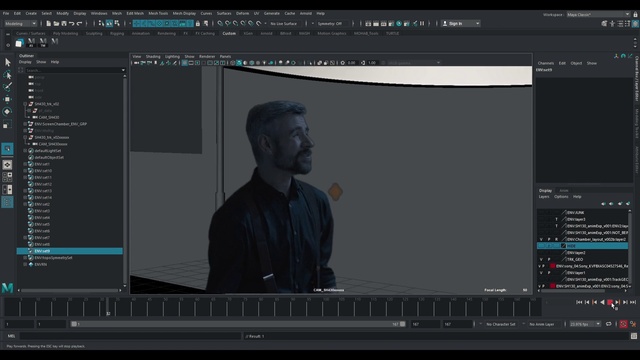Viewport: 640px width, 360px height.
Task: Choose the Lasso Select tool
Action: point(7,75)
